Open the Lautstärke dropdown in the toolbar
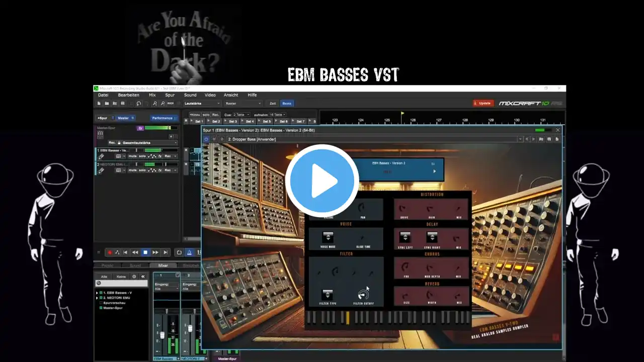The image size is (644, 362). point(203,103)
